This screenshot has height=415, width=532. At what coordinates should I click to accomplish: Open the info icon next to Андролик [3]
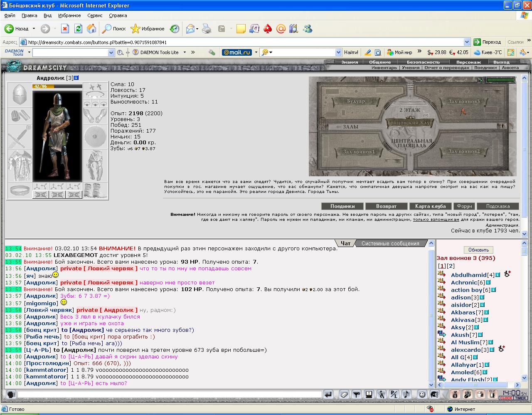pos(76,78)
